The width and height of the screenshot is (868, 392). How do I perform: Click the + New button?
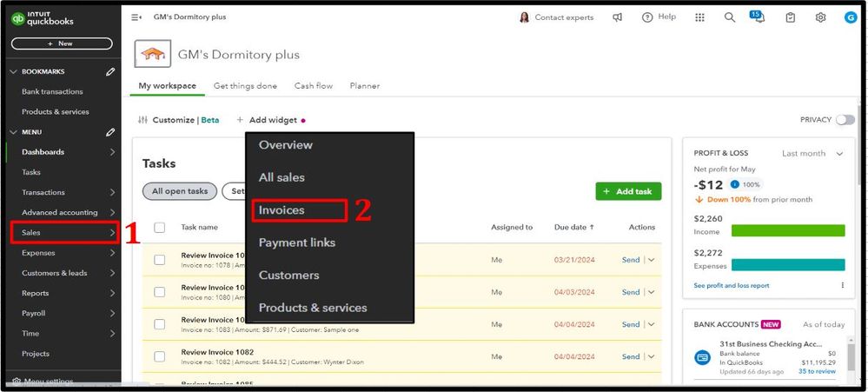pyautogui.click(x=62, y=43)
